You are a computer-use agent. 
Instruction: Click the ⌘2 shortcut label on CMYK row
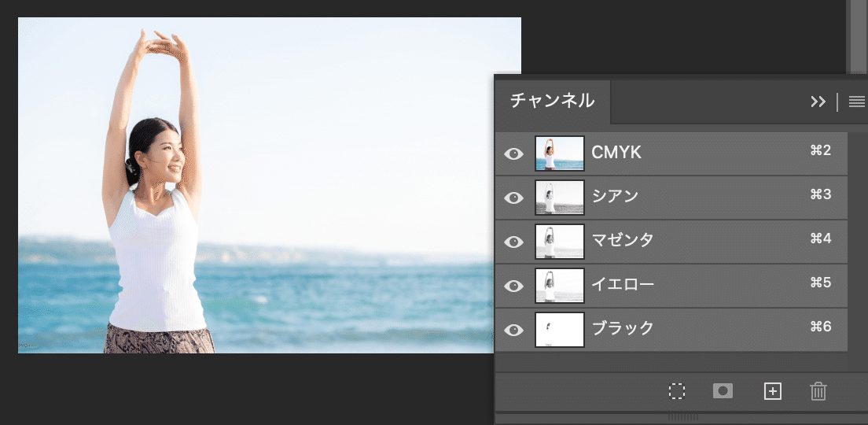820,150
